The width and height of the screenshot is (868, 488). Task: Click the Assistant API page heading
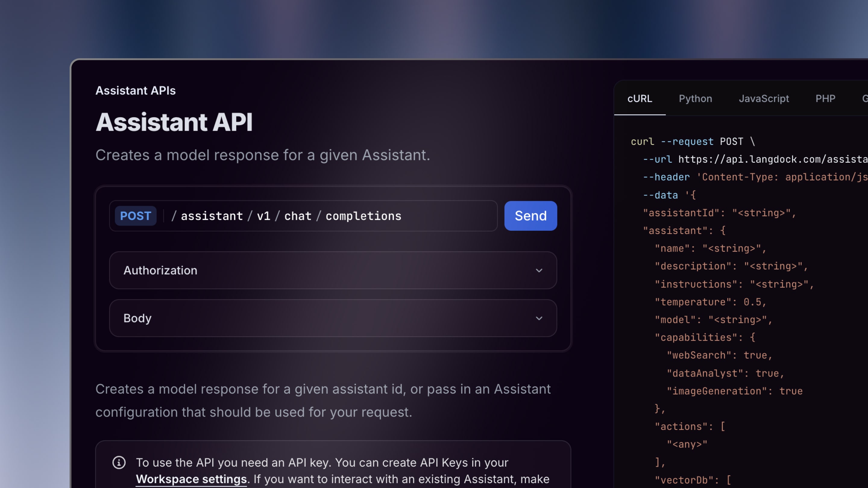[174, 122]
